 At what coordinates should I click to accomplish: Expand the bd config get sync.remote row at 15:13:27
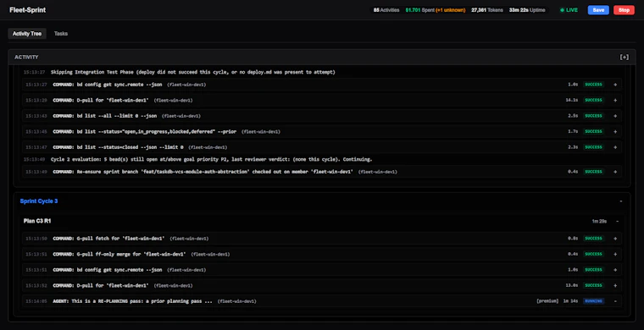tap(615, 85)
